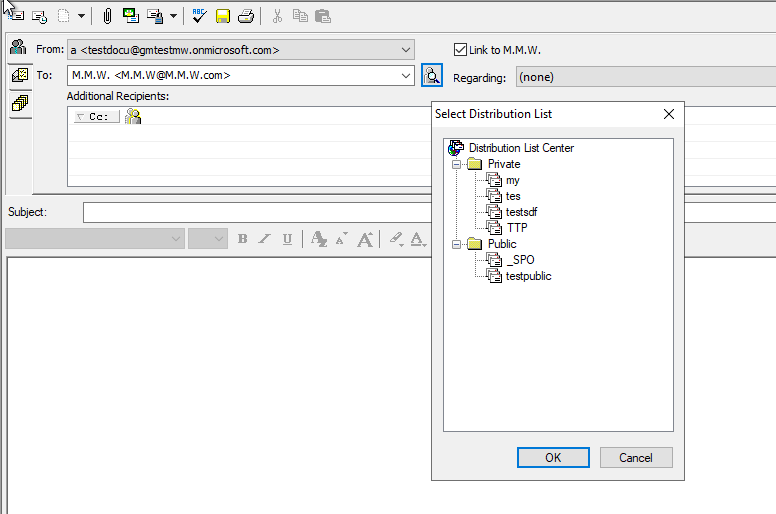Click the people icon beside From
776x514 pixels.
(x=18, y=48)
